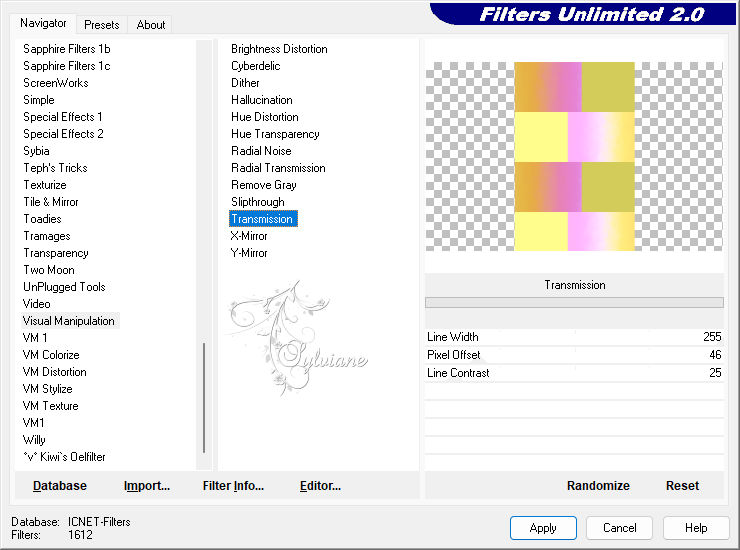Select the highlighted Transmission filter
740x550 pixels.
coord(263,219)
